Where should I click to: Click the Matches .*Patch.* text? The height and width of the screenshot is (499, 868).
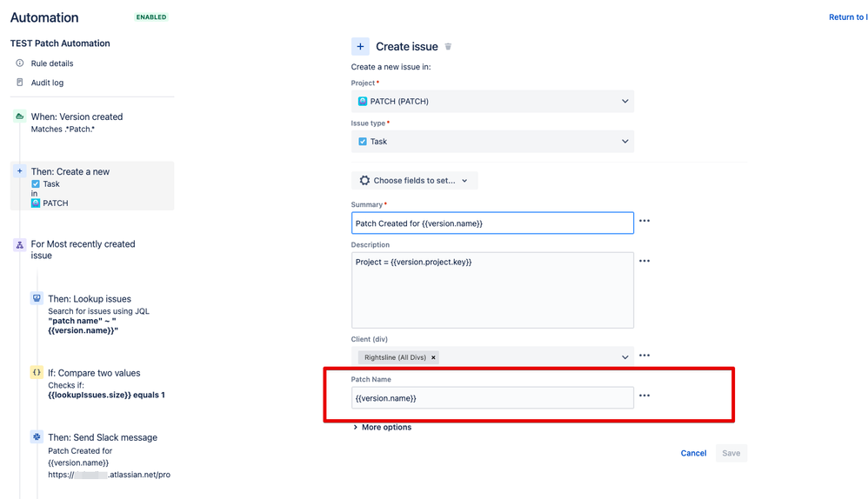click(63, 129)
